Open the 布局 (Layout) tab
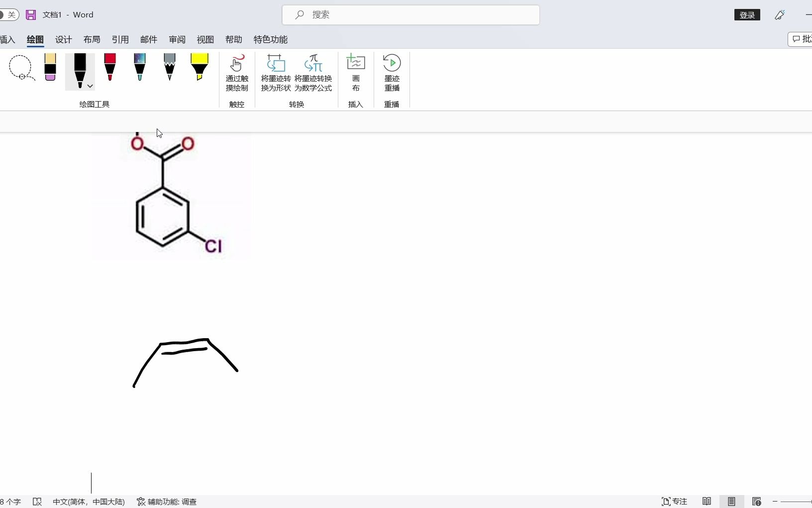This screenshot has width=812, height=508. click(x=92, y=39)
